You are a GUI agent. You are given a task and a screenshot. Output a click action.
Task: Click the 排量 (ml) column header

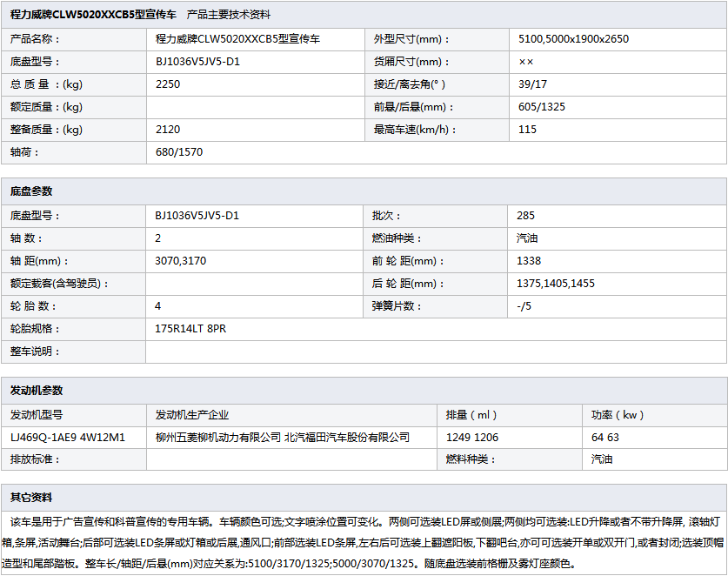(471, 415)
